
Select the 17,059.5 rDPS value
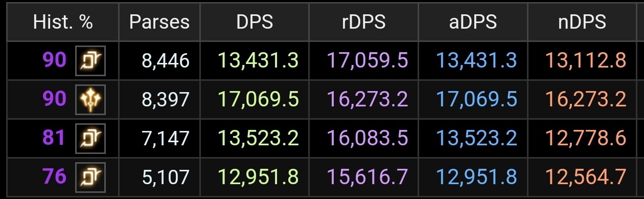(x=367, y=61)
